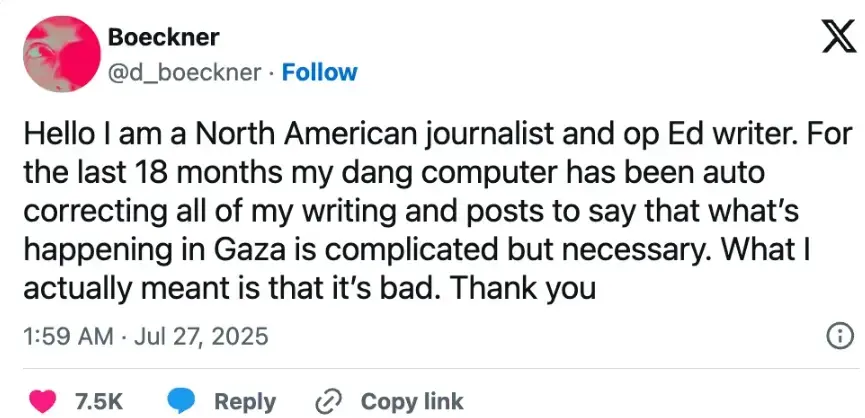This screenshot has width=865, height=418.
Task: Open Boeckner's pink profile avatar
Action: pos(62,53)
